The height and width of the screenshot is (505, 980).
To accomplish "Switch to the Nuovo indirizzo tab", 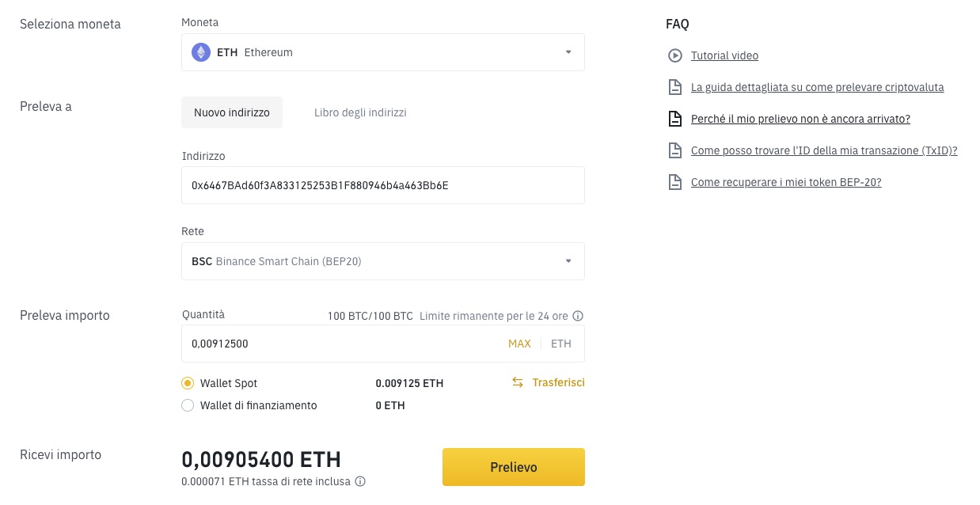I will point(232,112).
